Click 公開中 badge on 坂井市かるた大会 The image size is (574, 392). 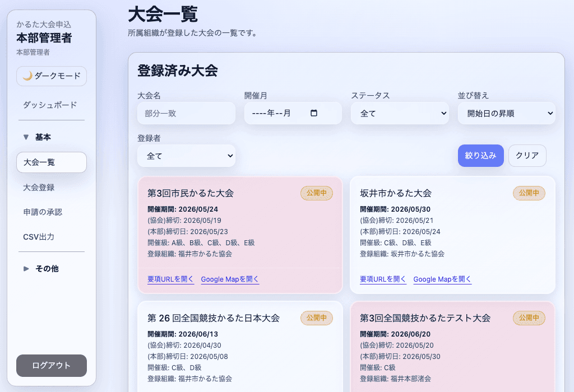(x=529, y=193)
